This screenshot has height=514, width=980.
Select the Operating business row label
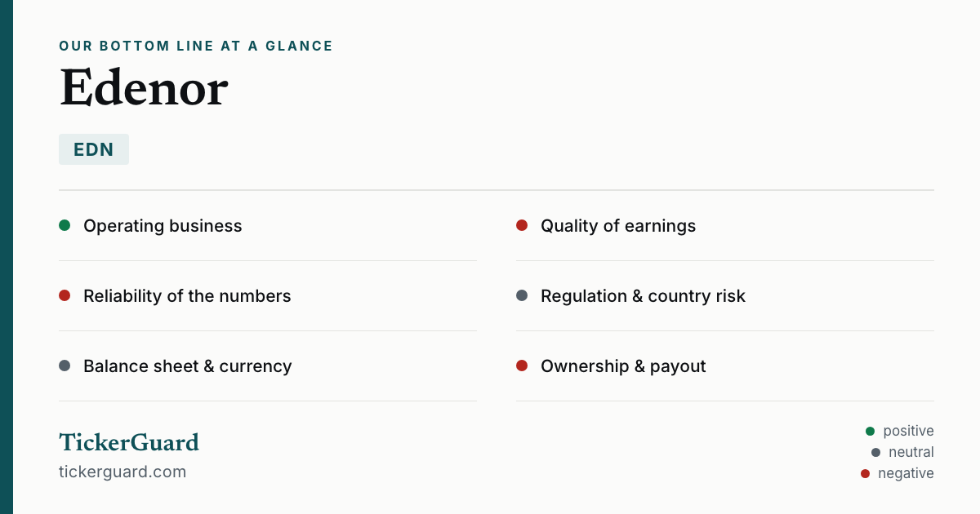point(163,226)
